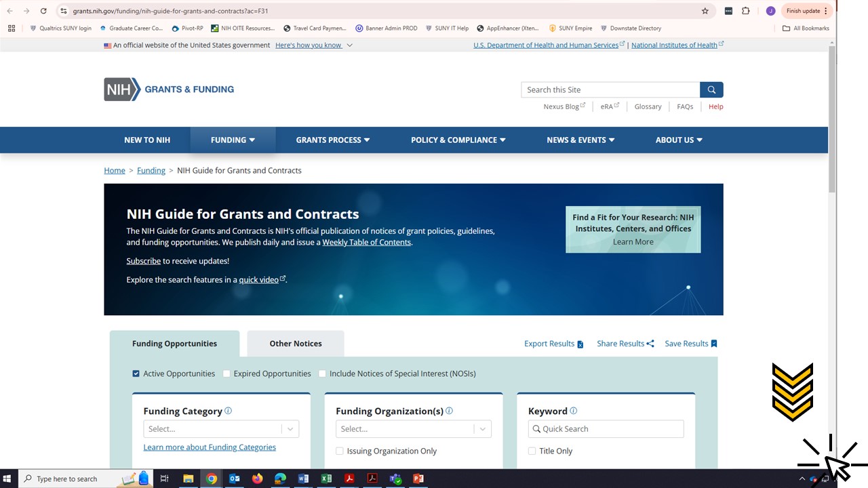This screenshot has height=488, width=868.
Task: Switch to the Other Notices tab
Action: (x=296, y=344)
